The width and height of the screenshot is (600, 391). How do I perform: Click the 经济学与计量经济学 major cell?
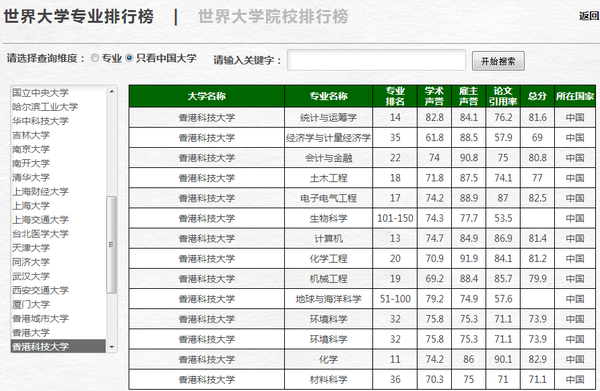(328, 138)
